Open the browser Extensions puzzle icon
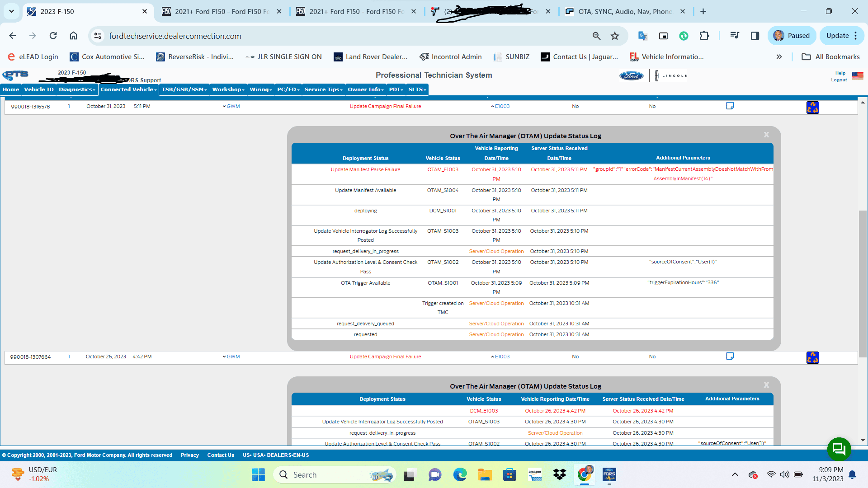Screen dimensions: 868x488 point(704,36)
